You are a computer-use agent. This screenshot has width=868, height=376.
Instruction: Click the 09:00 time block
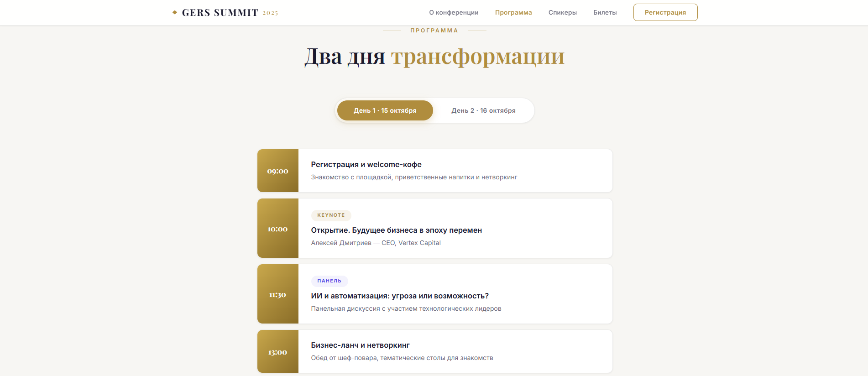277,171
